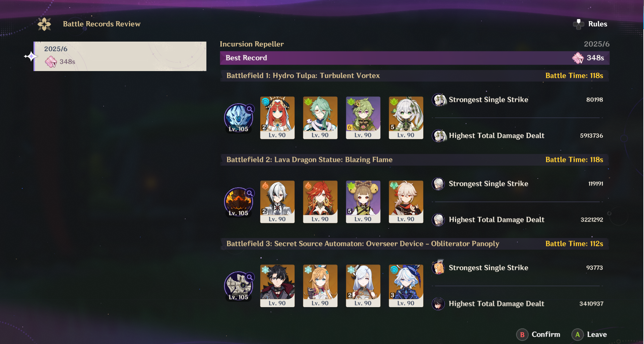
Task: Click Strongest Single Strike avatar in Battlefield 1
Action: [x=439, y=100]
